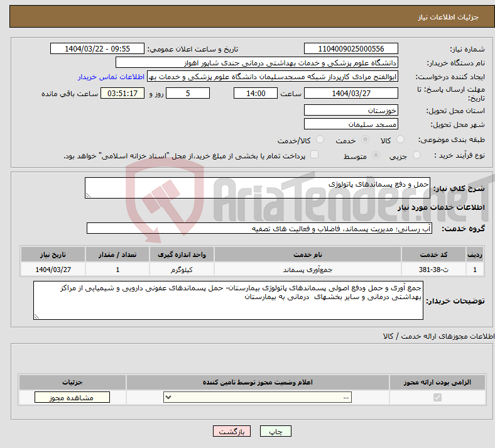Click the کیلوگرم unit cell

click(x=182, y=270)
